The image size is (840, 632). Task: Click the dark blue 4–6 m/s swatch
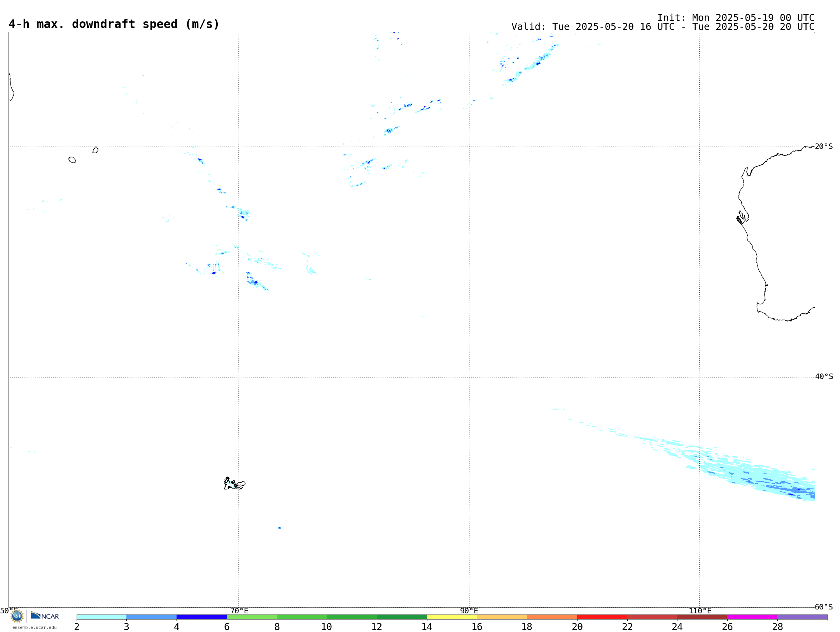(201, 617)
